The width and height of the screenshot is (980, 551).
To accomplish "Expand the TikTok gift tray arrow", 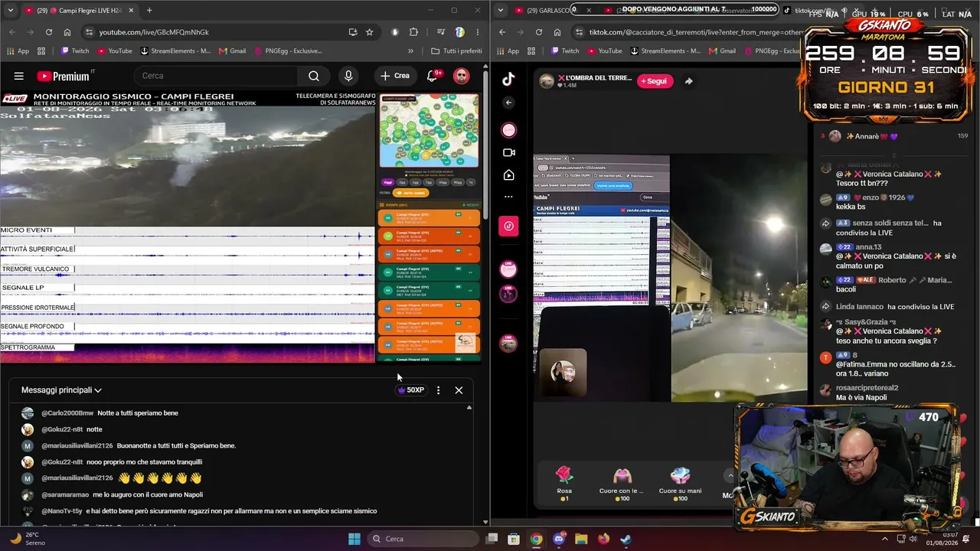I will 730,476.
